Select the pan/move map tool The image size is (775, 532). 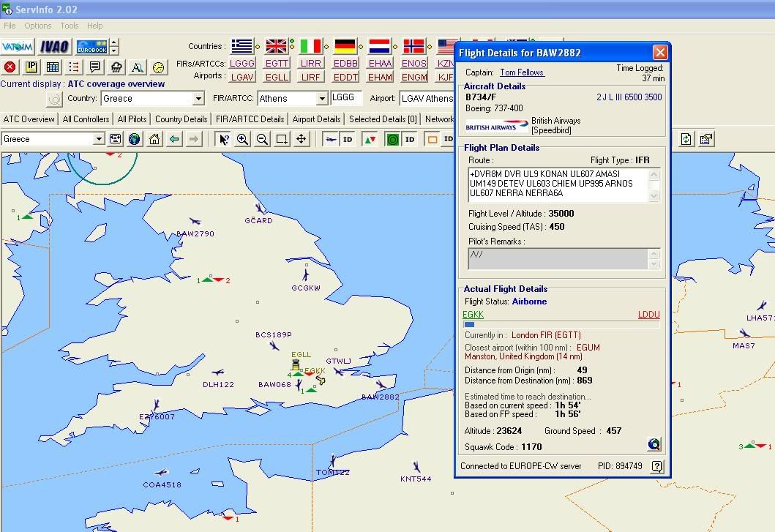pyautogui.click(x=301, y=139)
